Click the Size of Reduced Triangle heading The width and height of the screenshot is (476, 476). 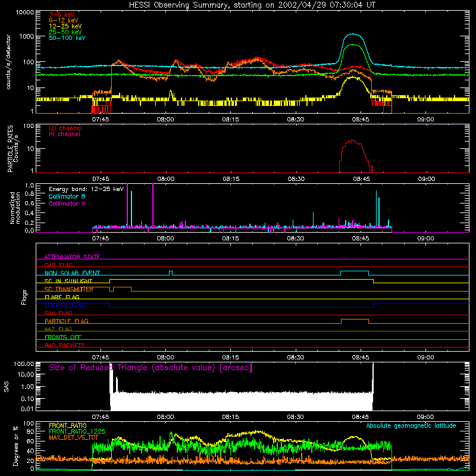click(x=151, y=368)
